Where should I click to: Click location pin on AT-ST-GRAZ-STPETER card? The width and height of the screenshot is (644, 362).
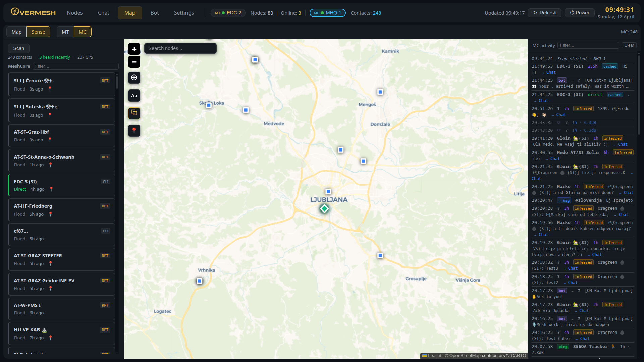[x=51, y=263]
